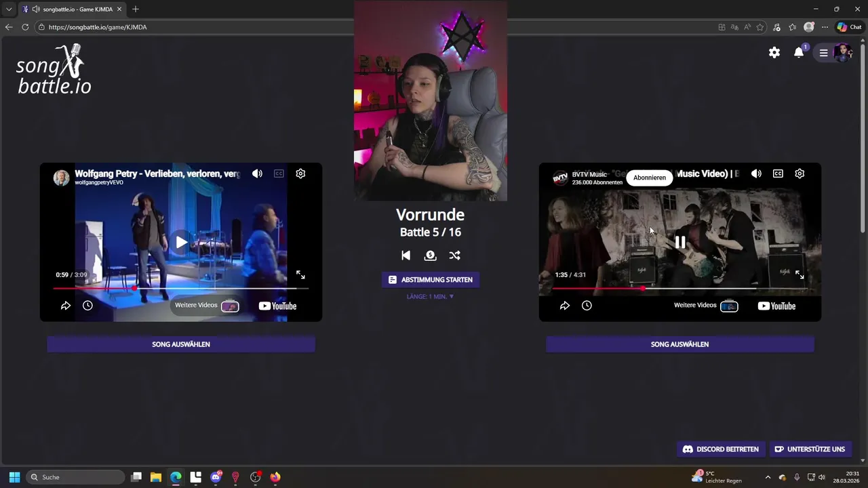Open Copilot Chat button
This screenshot has height=488, width=868.
coord(849,27)
